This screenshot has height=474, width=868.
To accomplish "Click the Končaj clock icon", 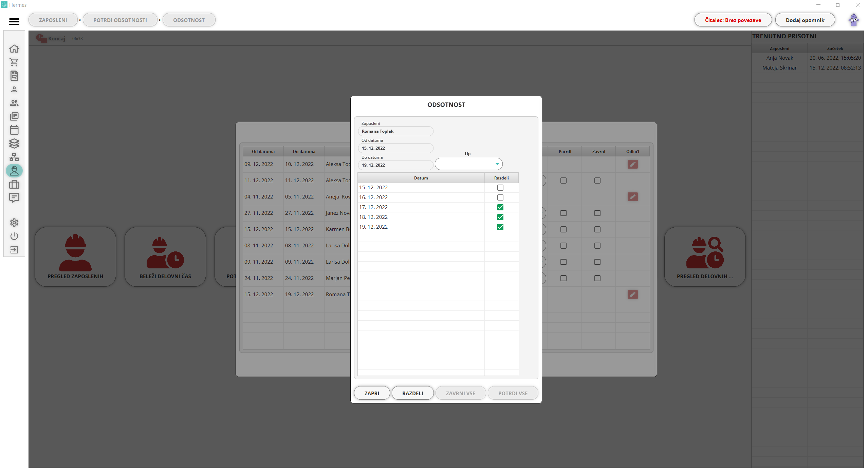I will tap(41, 38).
